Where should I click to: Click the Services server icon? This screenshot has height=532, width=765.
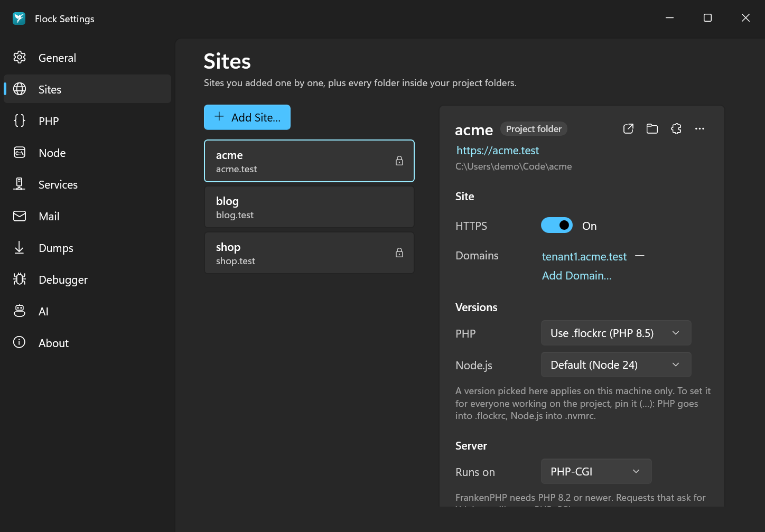pyautogui.click(x=20, y=184)
